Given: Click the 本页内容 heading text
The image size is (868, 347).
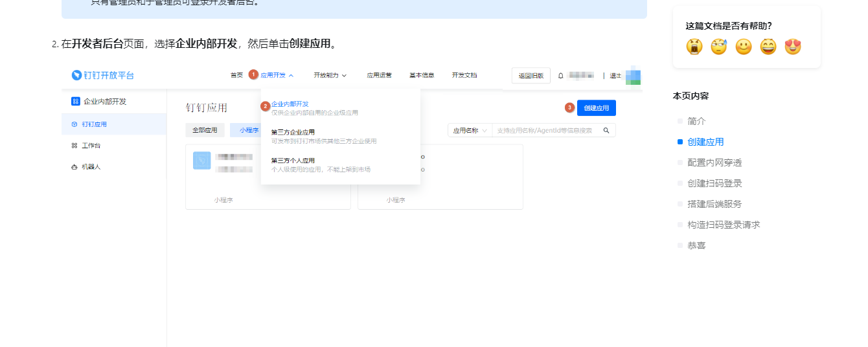Looking at the screenshot, I should click(691, 96).
